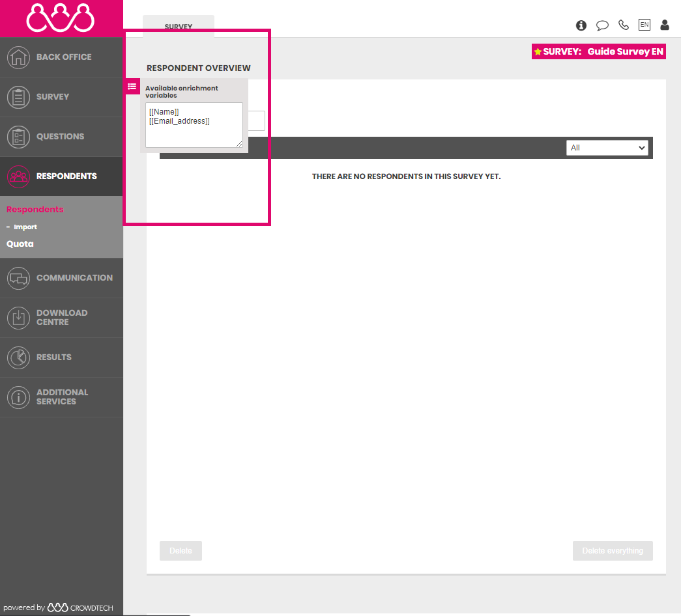Switch to the SURVEY tab at the top
The image size is (681, 616).
click(x=179, y=26)
